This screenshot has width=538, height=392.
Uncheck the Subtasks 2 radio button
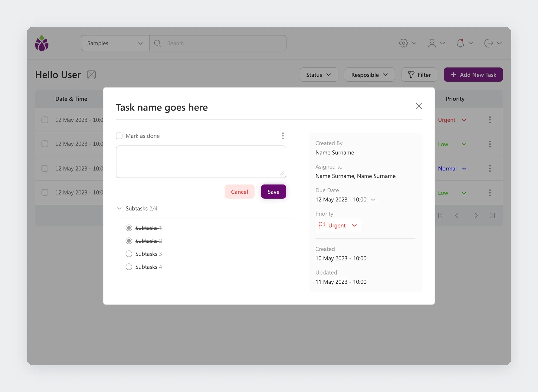click(129, 241)
